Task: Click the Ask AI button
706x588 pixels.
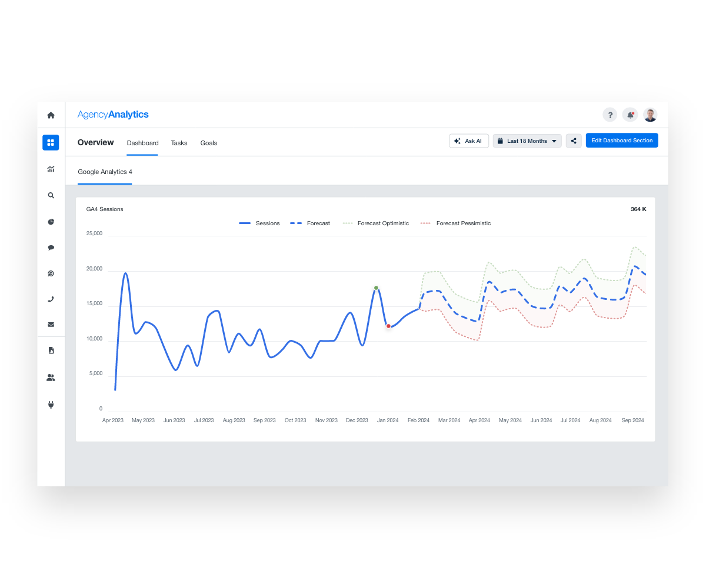Action: (468, 141)
